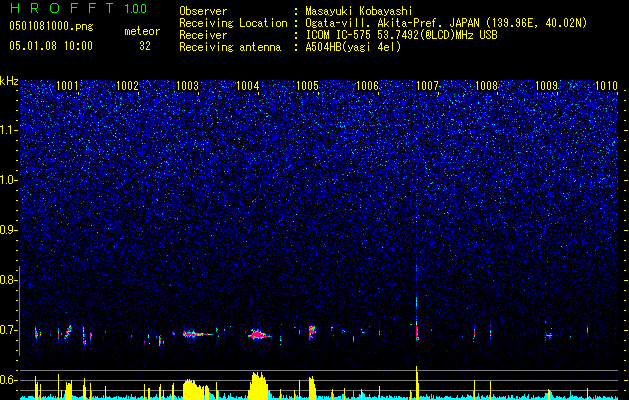Click time marker 1004

(x=248, y=85)
